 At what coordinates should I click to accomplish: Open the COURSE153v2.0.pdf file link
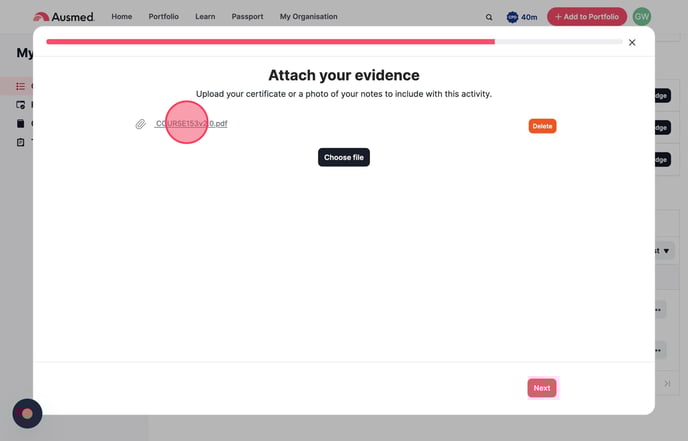(x=191, y=124)
